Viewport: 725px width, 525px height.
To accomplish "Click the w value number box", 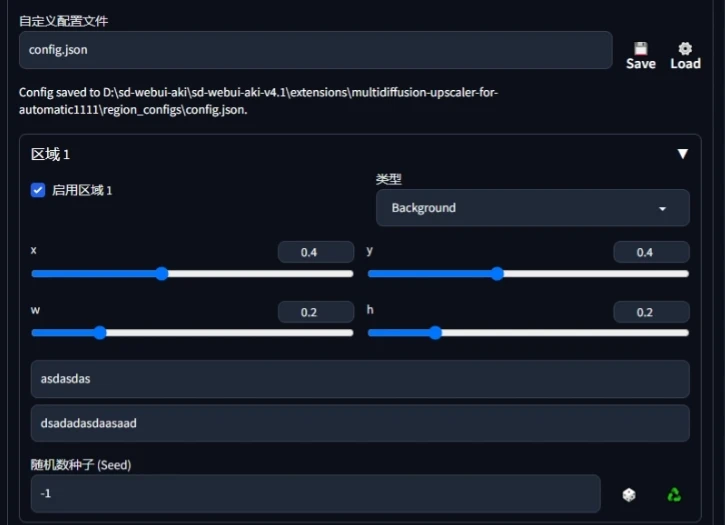I will [x=316, y=312].
